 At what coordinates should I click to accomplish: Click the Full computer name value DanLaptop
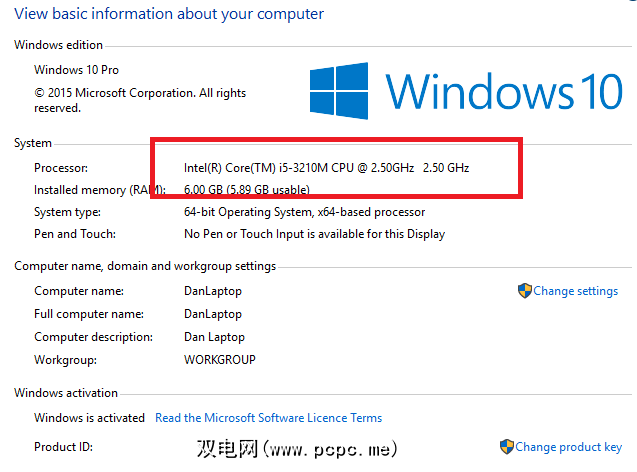[x=213, y=314]
